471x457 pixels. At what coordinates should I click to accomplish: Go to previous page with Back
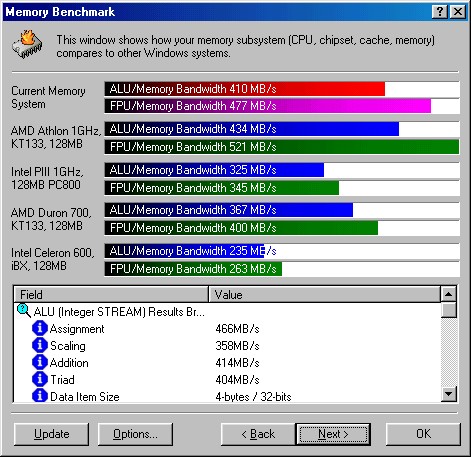pyautogui.click(x=258, y=434)
